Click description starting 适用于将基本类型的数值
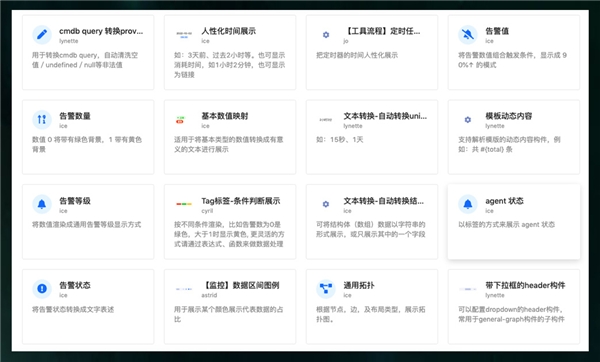Screen dimensions: 600x362 click(x=228, y=145)
